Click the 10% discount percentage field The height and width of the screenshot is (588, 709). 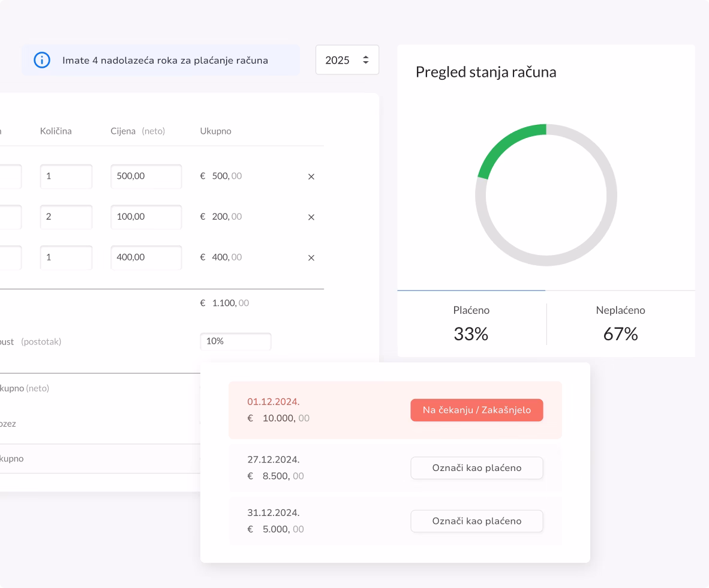235,341
